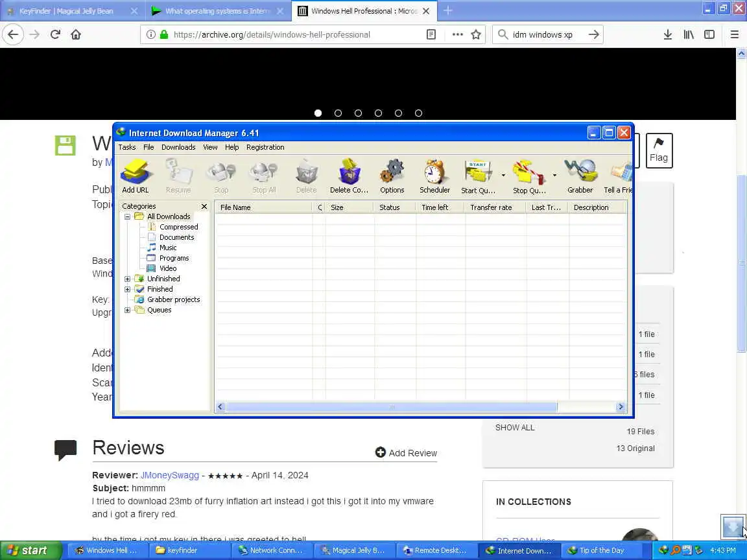The height and width of the screenshot is (560, 747).
Task: Open the Registration menu
Action: pos(265,147)
